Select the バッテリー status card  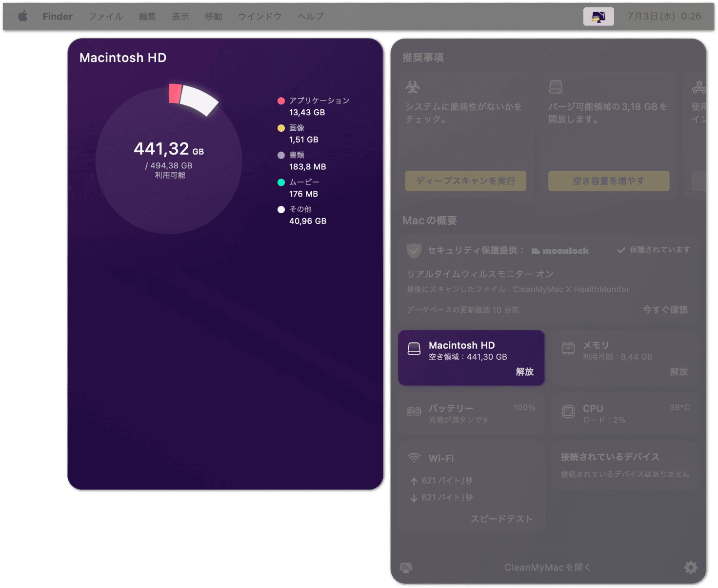pos(471,414)
